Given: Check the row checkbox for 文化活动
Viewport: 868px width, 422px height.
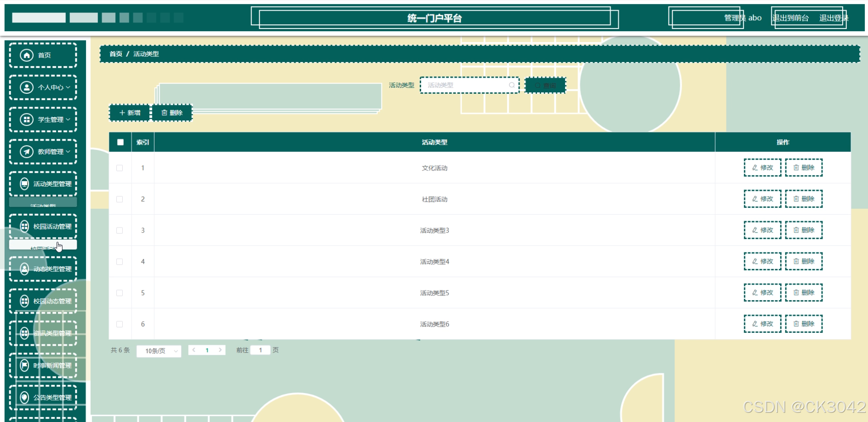Looking at the screenshot, I should [120, 168].
